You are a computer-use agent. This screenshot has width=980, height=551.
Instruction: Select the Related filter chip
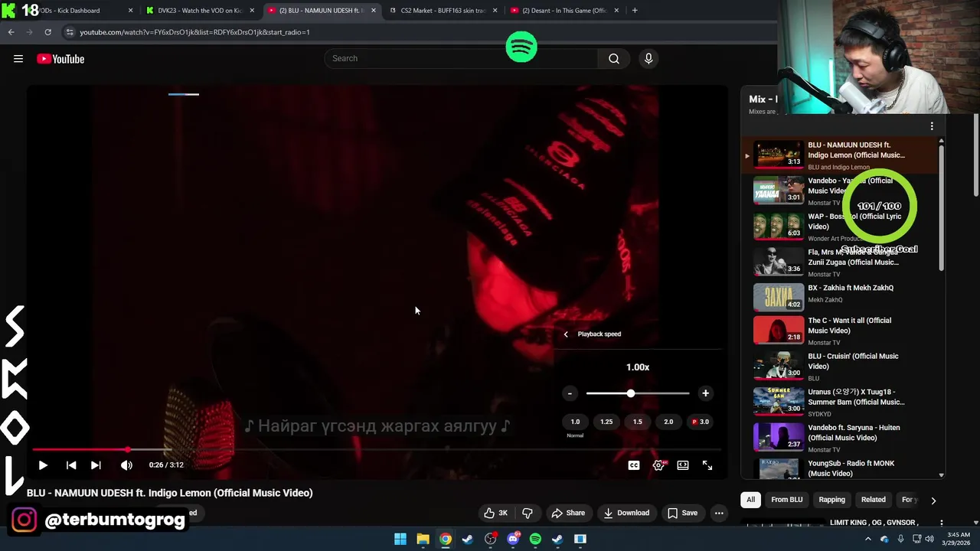pos(873,500)
